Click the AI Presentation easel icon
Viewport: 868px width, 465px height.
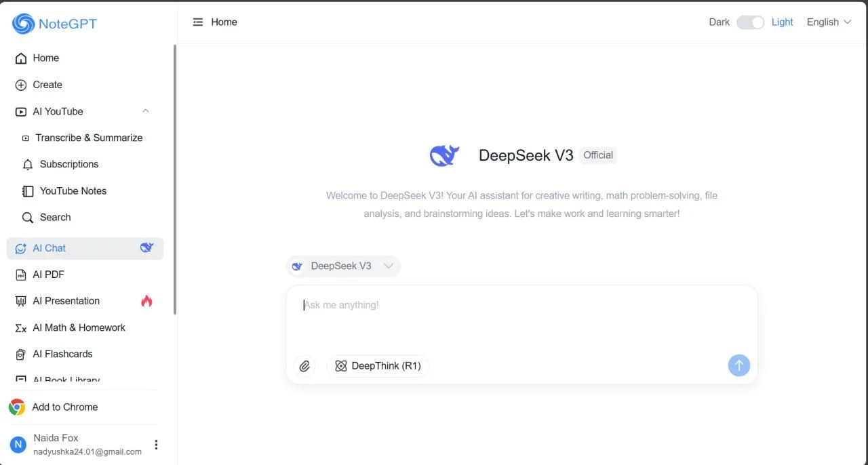point(21,301)
